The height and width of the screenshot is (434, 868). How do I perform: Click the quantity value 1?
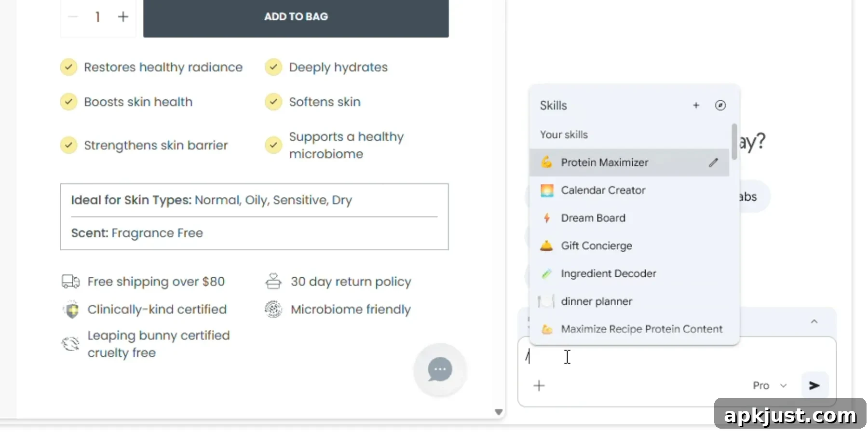coord(97,17)
